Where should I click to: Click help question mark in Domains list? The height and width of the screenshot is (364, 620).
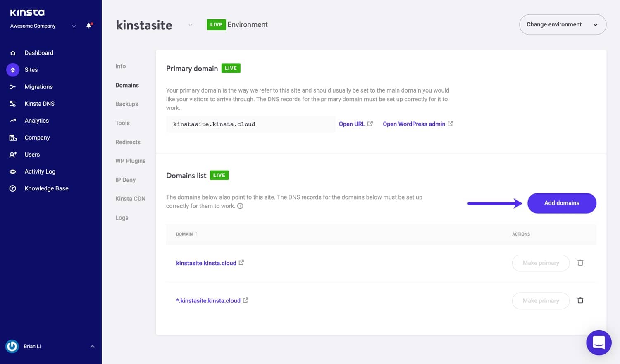[x=240, y=206]
